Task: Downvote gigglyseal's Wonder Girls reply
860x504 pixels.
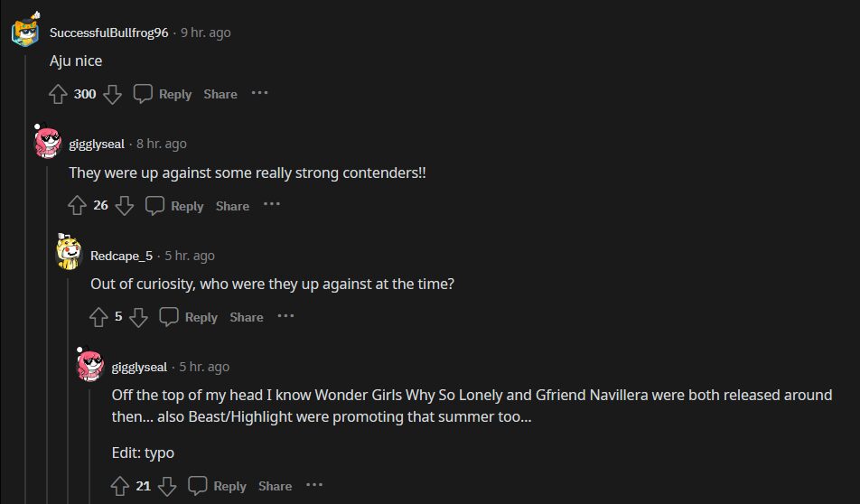Action: tap(167, 486)
